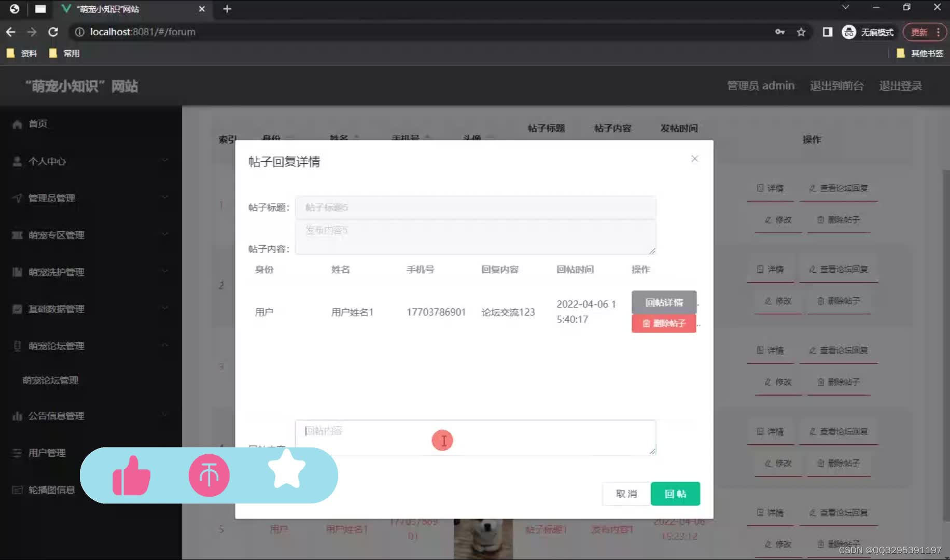Open 轮播图信息 in the sidebar
950x560 pixels.
(x=51, y=489)
